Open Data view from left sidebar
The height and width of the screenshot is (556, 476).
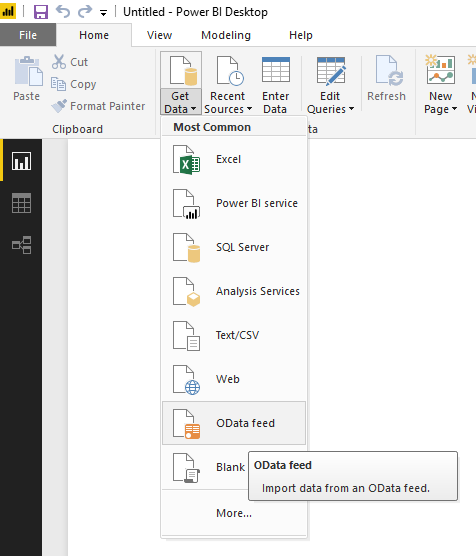[21, 203]
